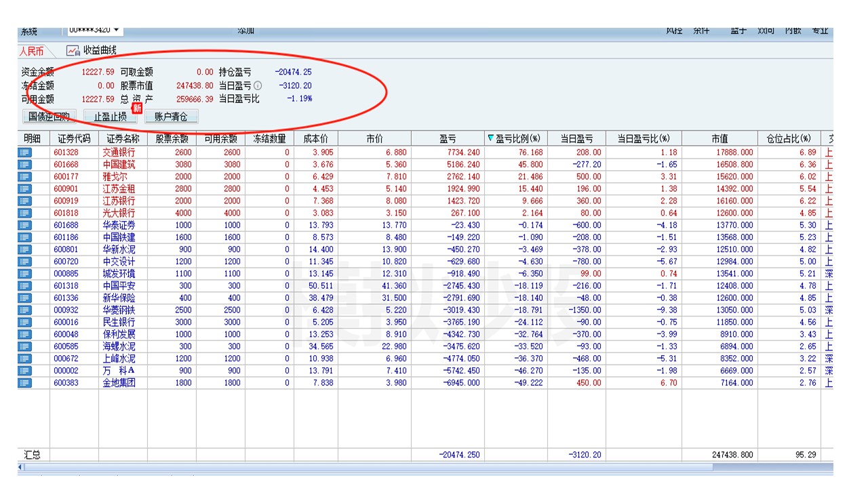Click detail icon for 雅戈尔 row

25,177
